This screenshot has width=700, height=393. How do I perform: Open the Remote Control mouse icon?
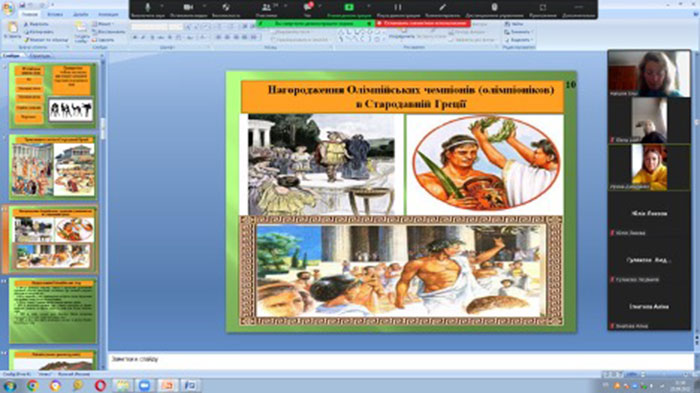click(x=494, y=7)
